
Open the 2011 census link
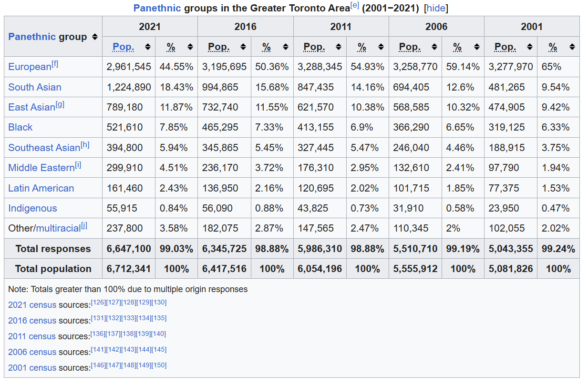click(32, 336)
